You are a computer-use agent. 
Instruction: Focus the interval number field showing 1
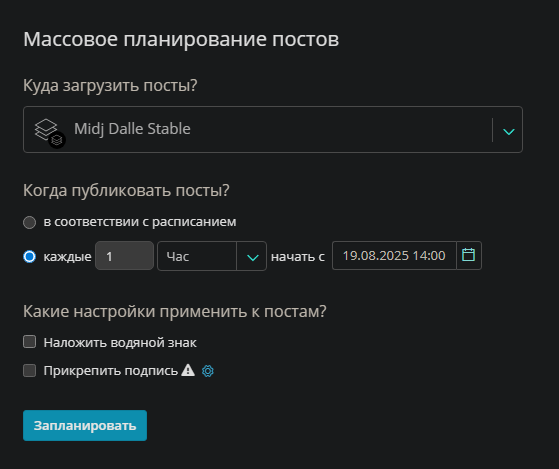[124, 256]
